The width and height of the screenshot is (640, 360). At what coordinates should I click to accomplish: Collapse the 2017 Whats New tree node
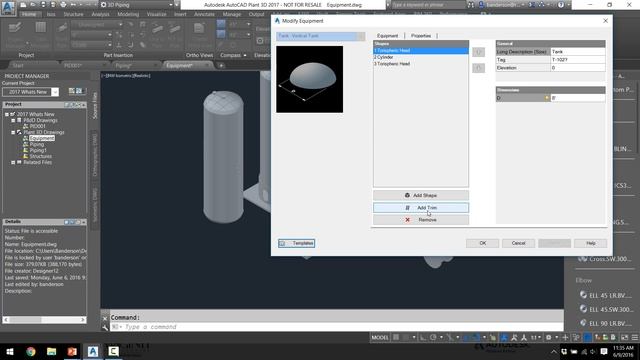pyautogui.click(x=7, y=114)
